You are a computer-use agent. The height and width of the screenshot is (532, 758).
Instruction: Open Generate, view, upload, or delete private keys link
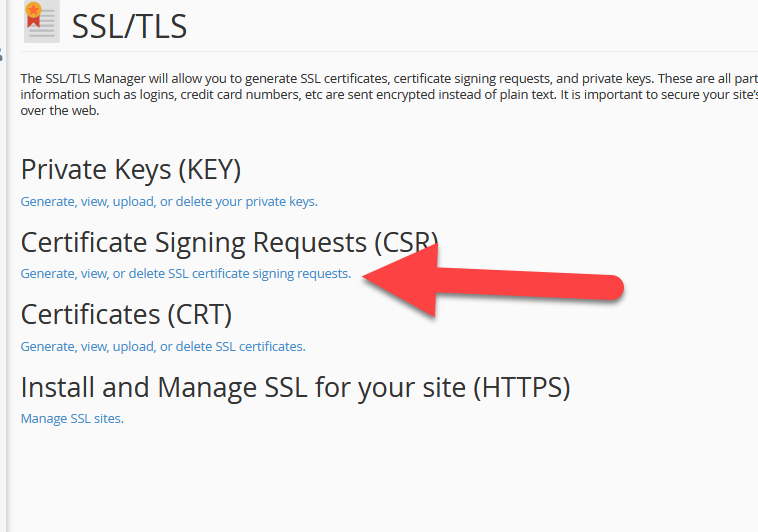(169, 202)
